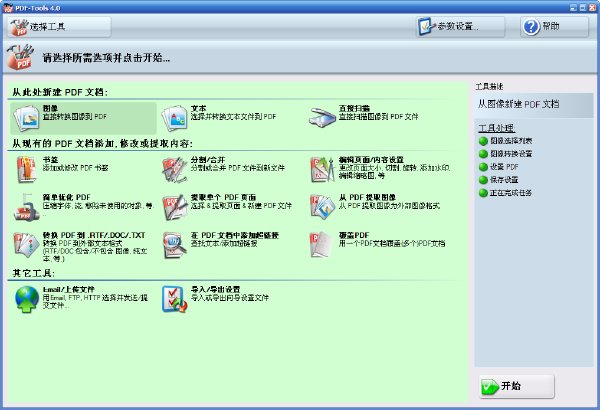Click the 正在完成任务 step
Image resolution: width=600 pixels, height=410 pixels.
click(511, 193)
